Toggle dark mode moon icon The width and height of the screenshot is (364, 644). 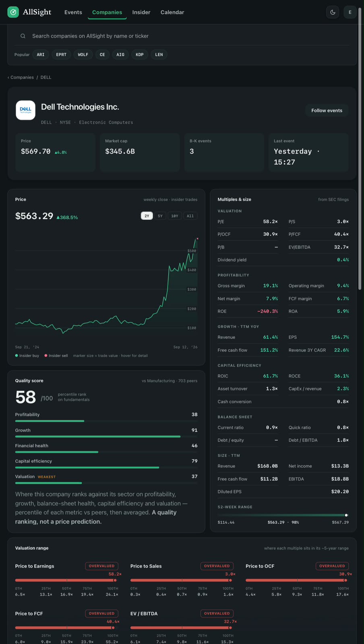(333, 12)
